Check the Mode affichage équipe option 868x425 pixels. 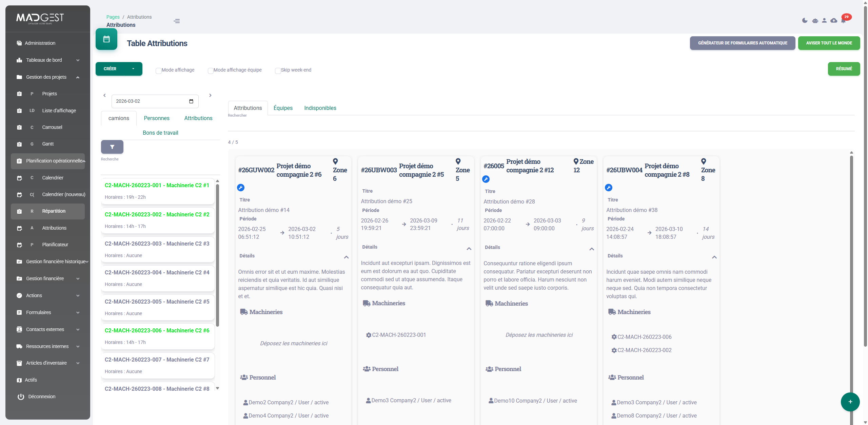(211, 71)
